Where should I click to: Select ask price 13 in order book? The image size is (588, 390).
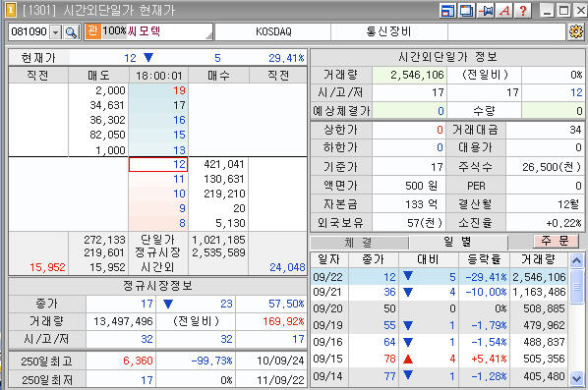(158, 150)
